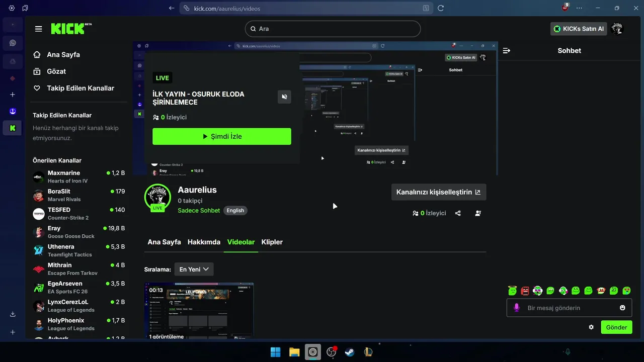Buy KICKs with KICKs Satın Al
The height and width of the screenshot is (362, 644).
point(579,29)
